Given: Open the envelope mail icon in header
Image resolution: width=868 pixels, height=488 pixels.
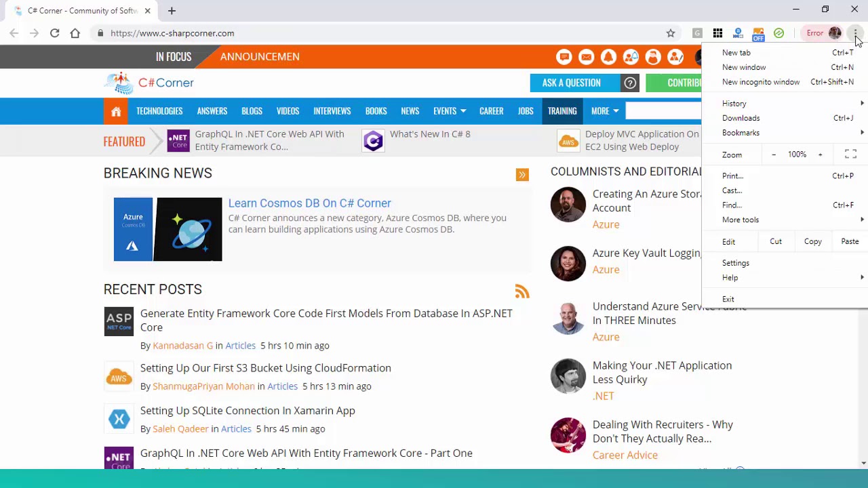Looking at the screenshot, I should coord(587,58).
